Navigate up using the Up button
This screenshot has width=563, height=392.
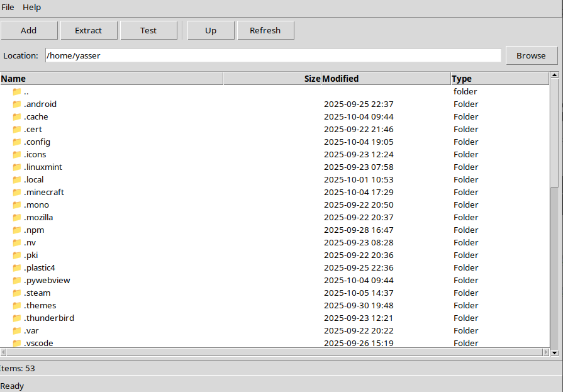(211, 30)
